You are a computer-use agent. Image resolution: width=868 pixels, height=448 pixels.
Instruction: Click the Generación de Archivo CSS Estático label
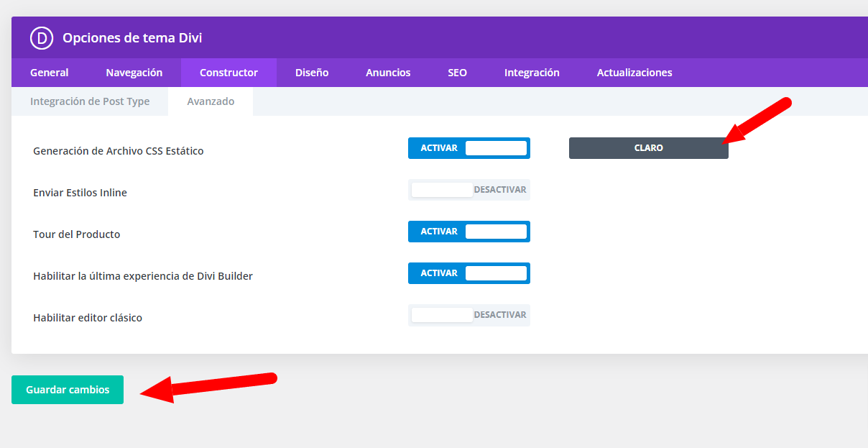click(119, 151)
